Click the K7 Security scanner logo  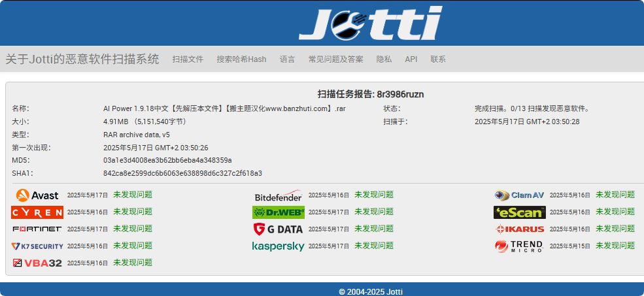(37, 246)
